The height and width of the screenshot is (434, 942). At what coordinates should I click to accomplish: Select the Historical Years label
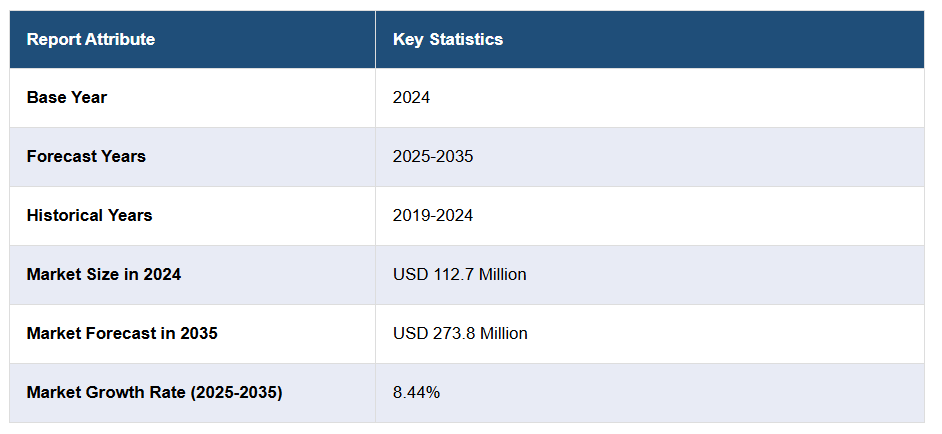(89, 216)
